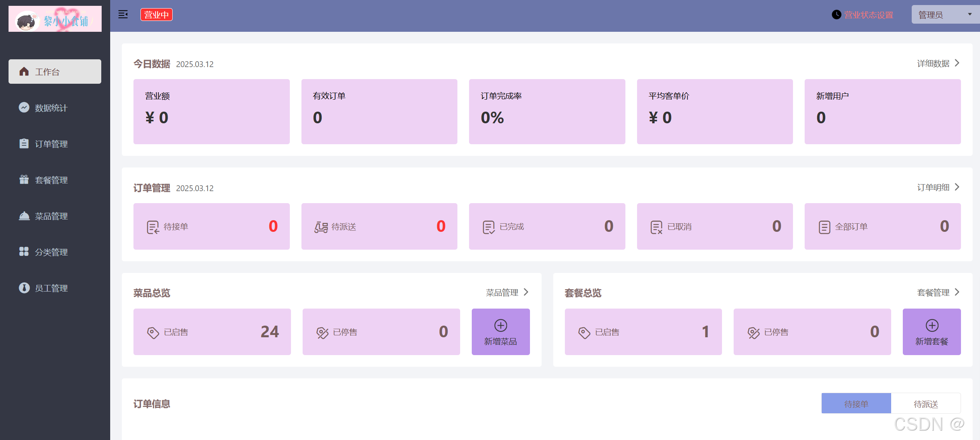Open 分类管理 in the sidebar
This screenshot has width=980, height=440.
[55, 252]
